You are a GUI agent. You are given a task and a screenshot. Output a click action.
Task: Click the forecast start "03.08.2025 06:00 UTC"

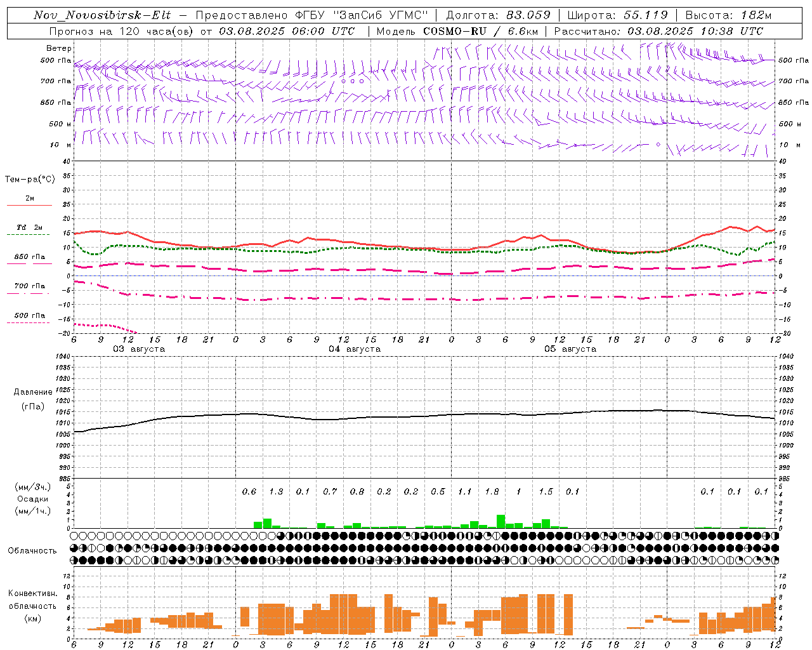point(287,31)
